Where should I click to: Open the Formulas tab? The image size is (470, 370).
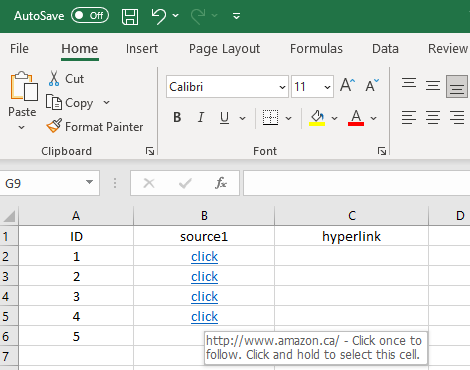[x=316, y=49]
